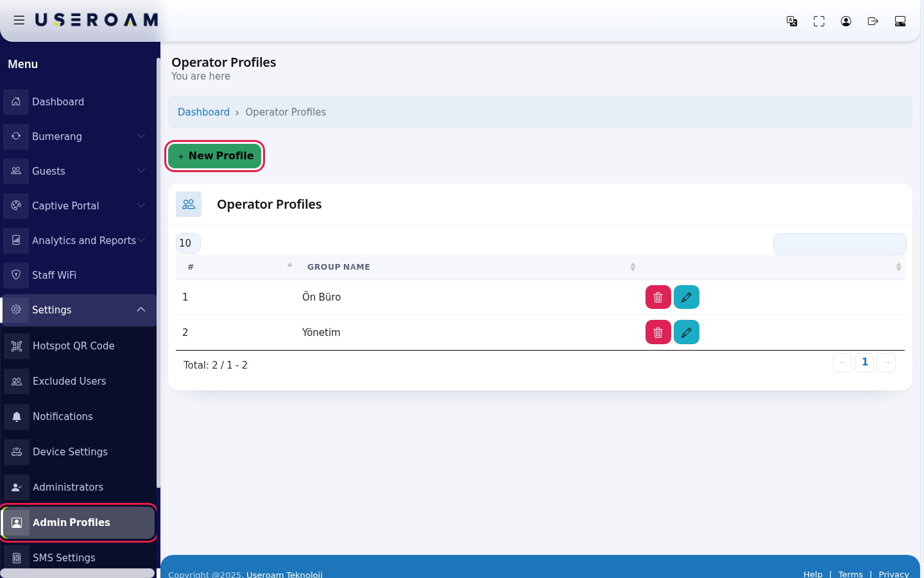The image size is (924, 578).
Task: Select Admin Profiles menu item
Action: [79, 522]
